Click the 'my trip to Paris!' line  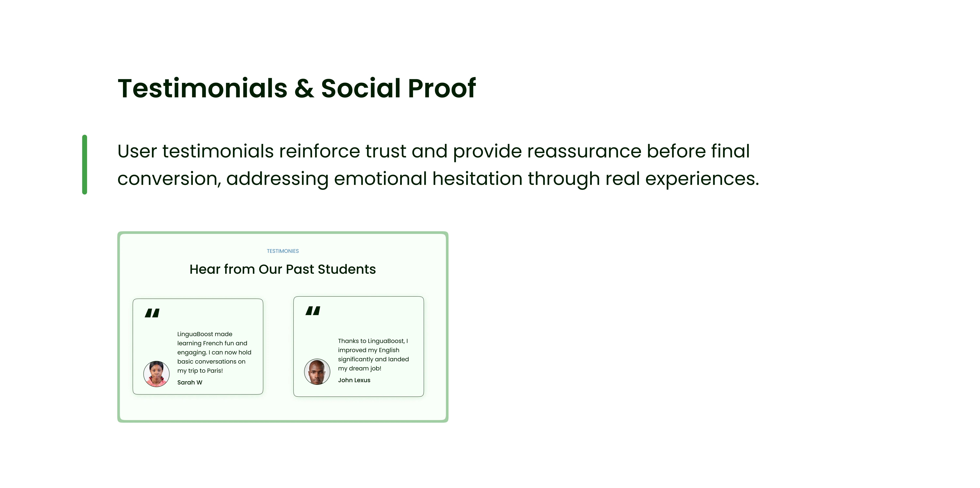(200, 370)
